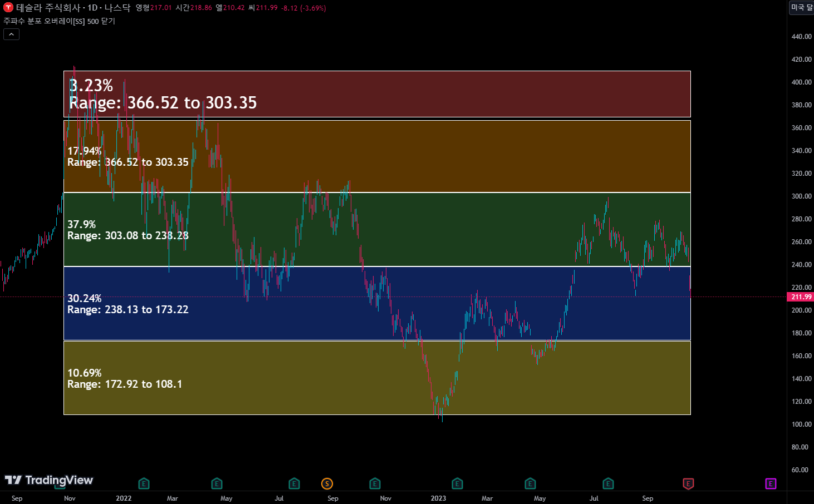Click 'Range: 303.08 to 238.28' text
Image resolution: width=814 pixels, height=504 pixels.
tap(128, 235)
